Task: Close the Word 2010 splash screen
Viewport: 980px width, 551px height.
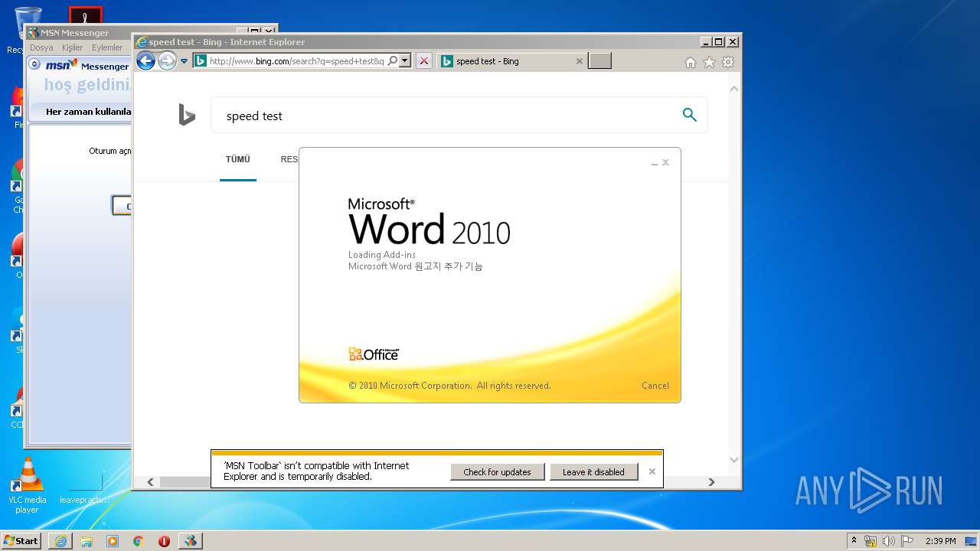Action: pyautogui.click(x=666, y=162)
